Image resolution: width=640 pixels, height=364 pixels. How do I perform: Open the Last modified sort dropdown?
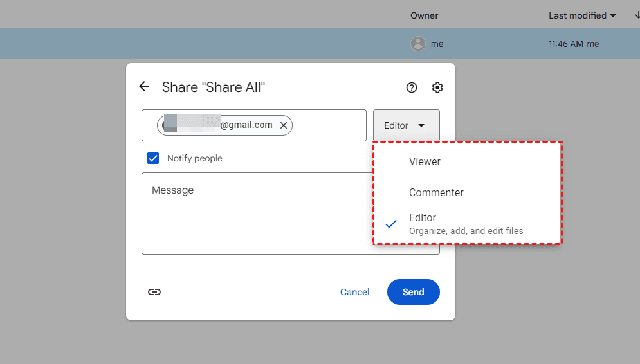(582, 15)
